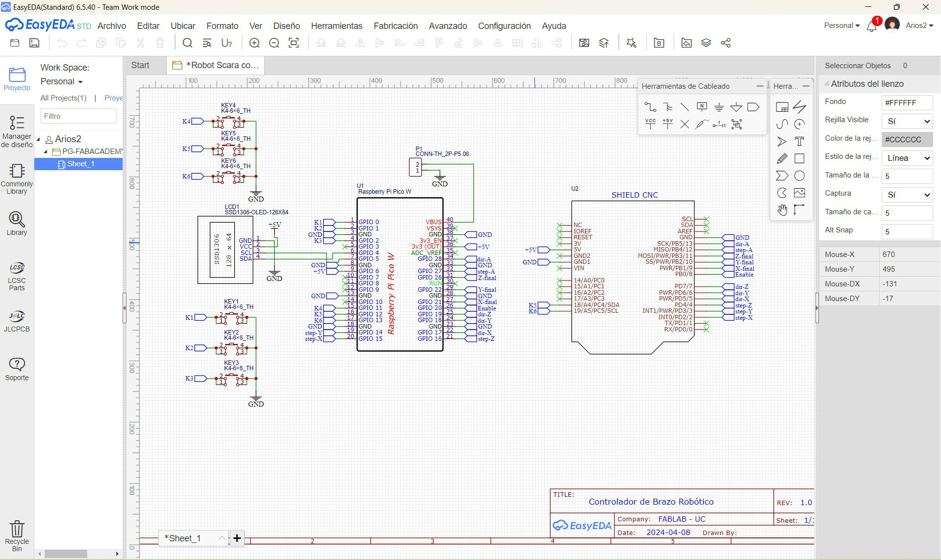
Task: Select the Freehand pencil drawing tool
Action: (782, 158)
